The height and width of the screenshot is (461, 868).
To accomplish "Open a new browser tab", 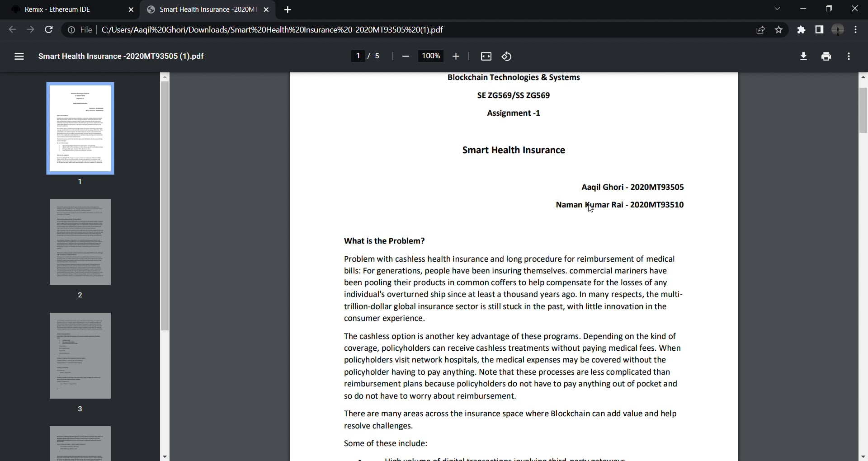I will tap(288, 9).
